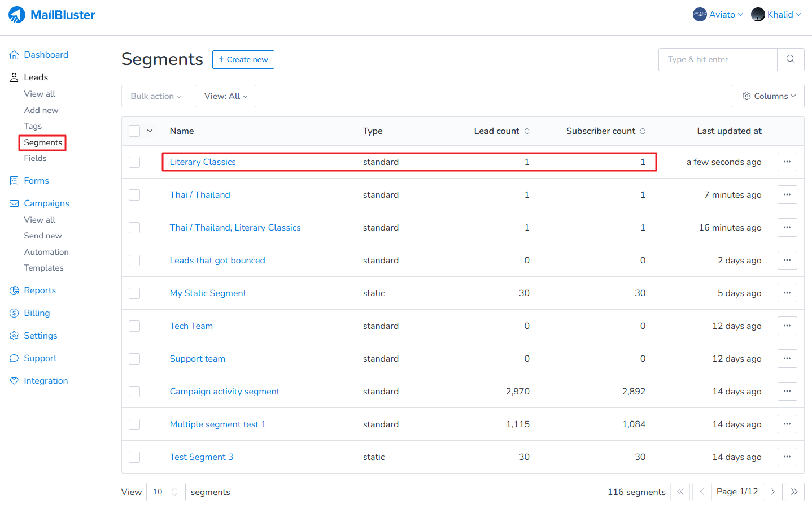Jump to last page double arrow
Viewport: 812px width, 512px height.
[x=794, y=492]
